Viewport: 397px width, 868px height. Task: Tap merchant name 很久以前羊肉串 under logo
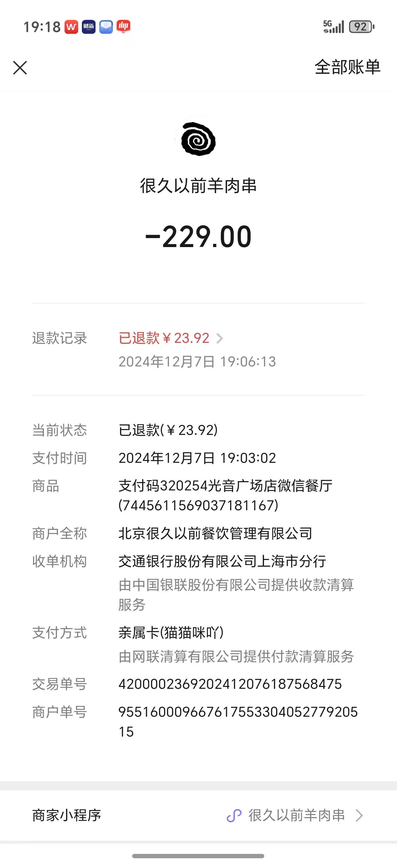click(198, 186)
